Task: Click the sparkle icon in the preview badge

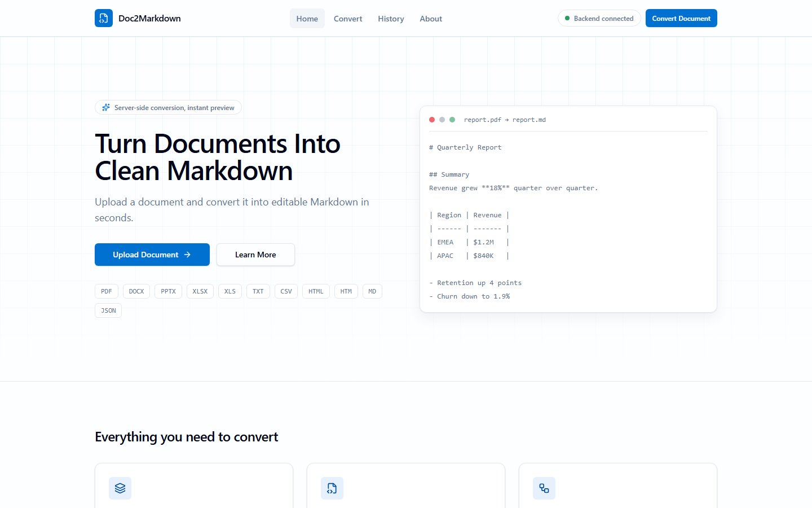Action: coord(106,107)
